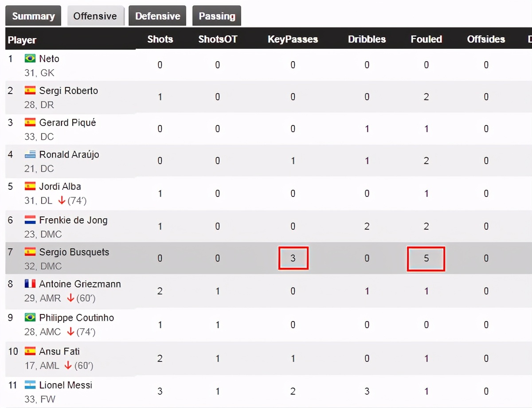Sort by Dribbles column header
The height and width of the screenshot is (408, 532).
pos(367,39)
